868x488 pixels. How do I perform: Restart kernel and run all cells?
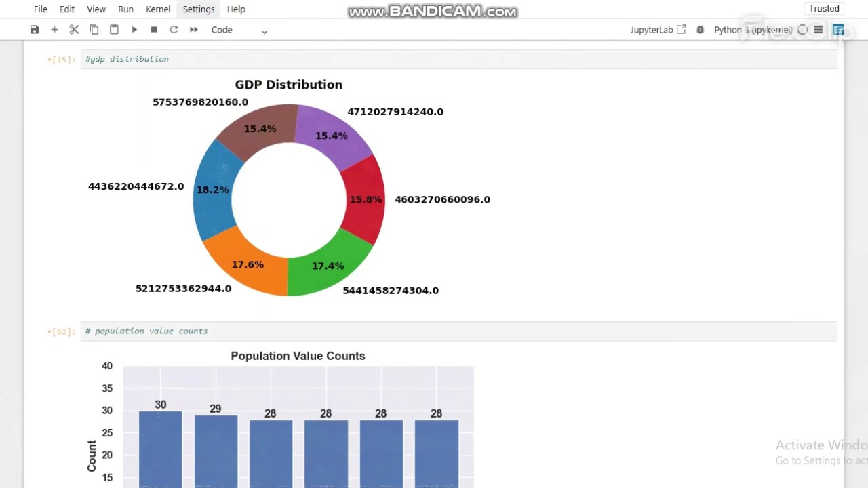194,30
